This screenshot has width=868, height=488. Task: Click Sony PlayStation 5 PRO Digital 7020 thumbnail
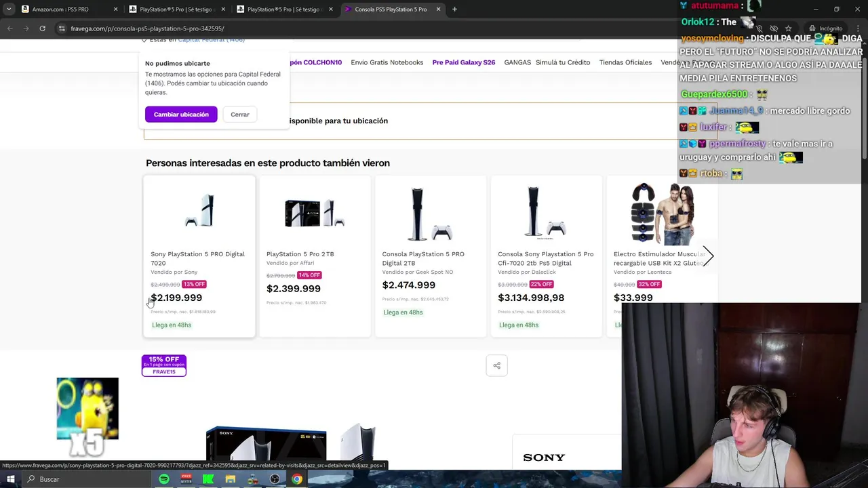(199, 212)
